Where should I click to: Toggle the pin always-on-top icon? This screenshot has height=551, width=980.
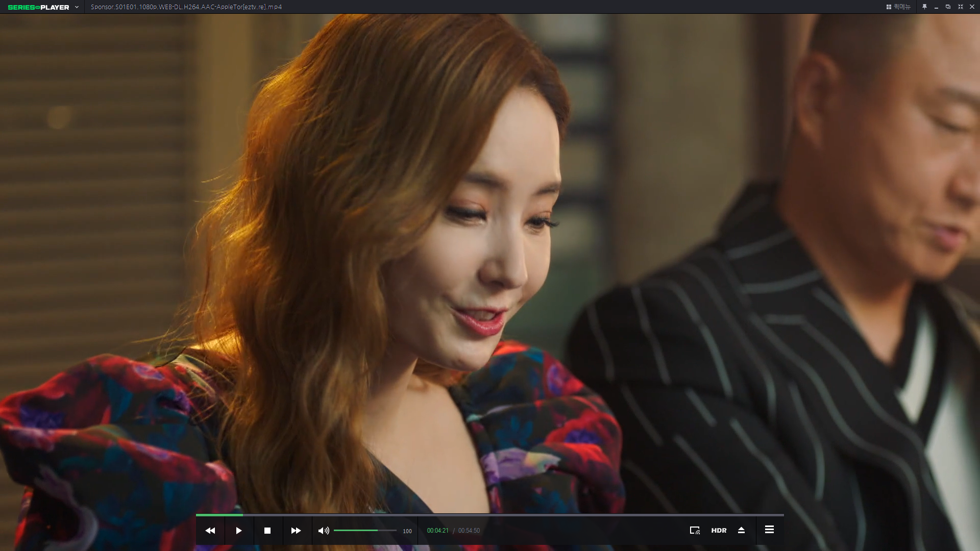(924, 7)
